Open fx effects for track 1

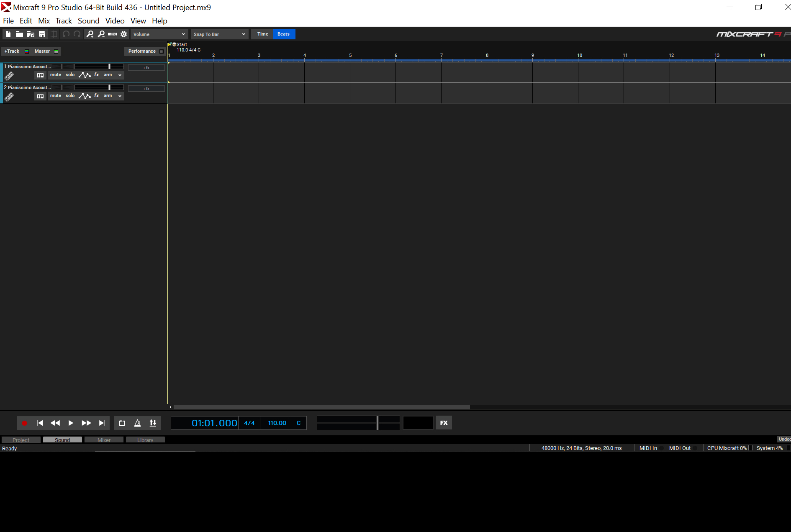coord(97,75)
